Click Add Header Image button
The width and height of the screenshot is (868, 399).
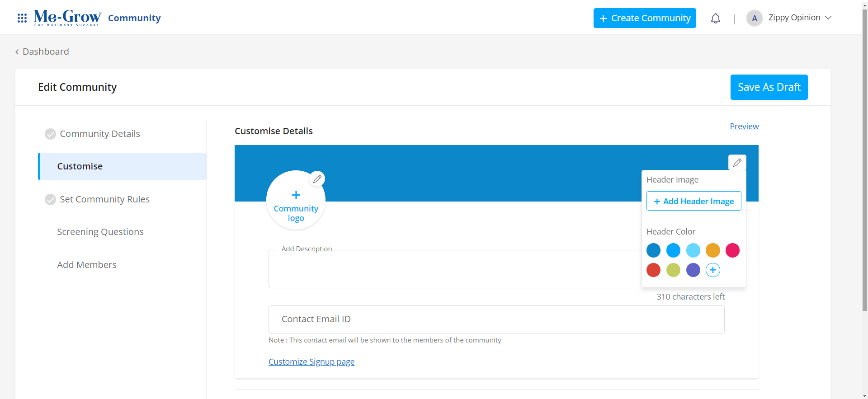point(693,201)
